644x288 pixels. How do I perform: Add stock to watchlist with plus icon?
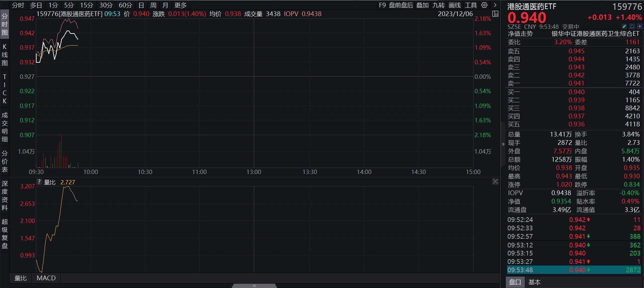coord(640,26)
